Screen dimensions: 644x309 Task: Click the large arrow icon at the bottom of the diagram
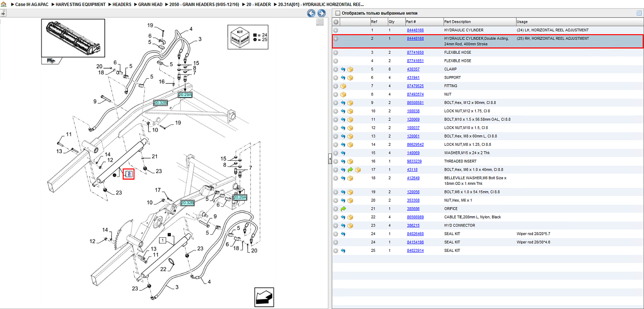pyautogui.click(x=264, y=297)
